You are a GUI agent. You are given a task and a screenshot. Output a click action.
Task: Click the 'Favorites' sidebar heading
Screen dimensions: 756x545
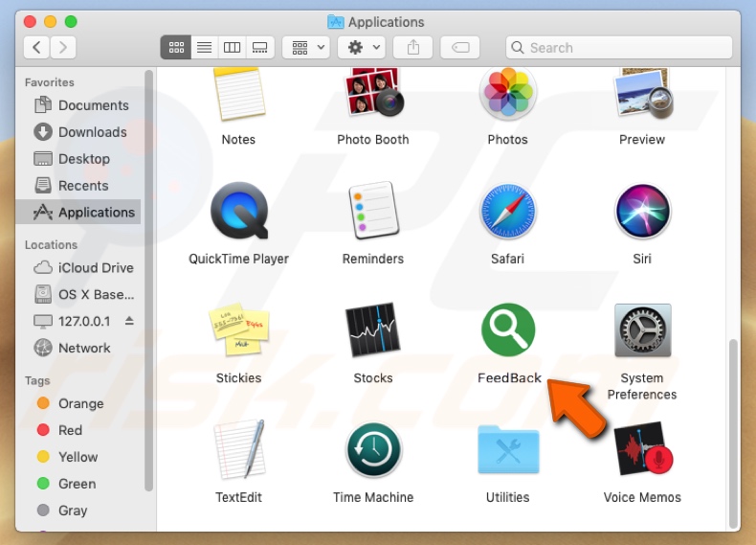50,82
